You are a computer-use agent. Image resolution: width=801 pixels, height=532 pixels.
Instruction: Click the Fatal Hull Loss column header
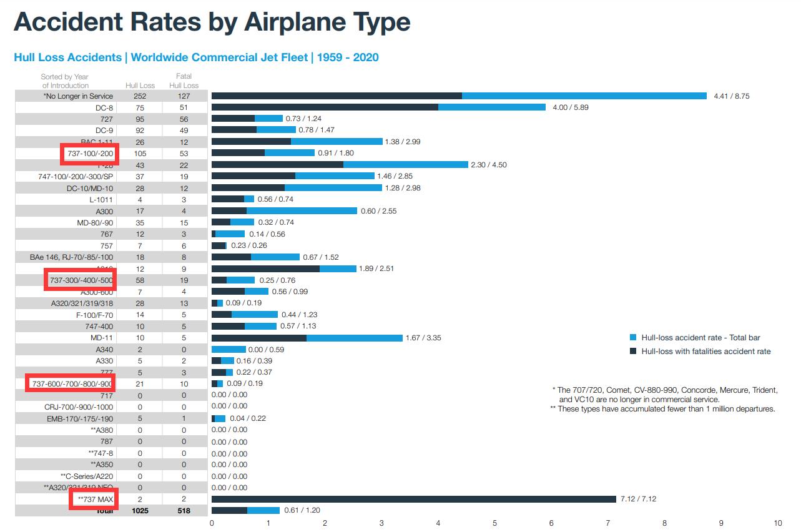pos(184,81)
